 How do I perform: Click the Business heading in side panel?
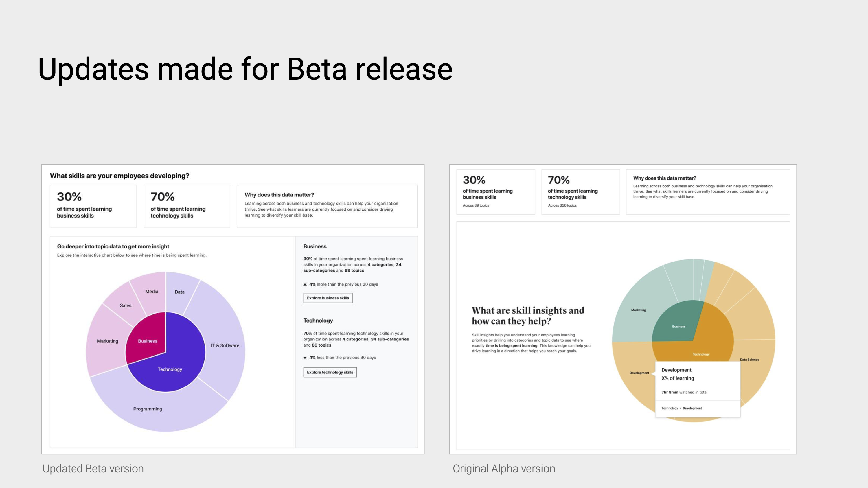(x=315, y=246)
